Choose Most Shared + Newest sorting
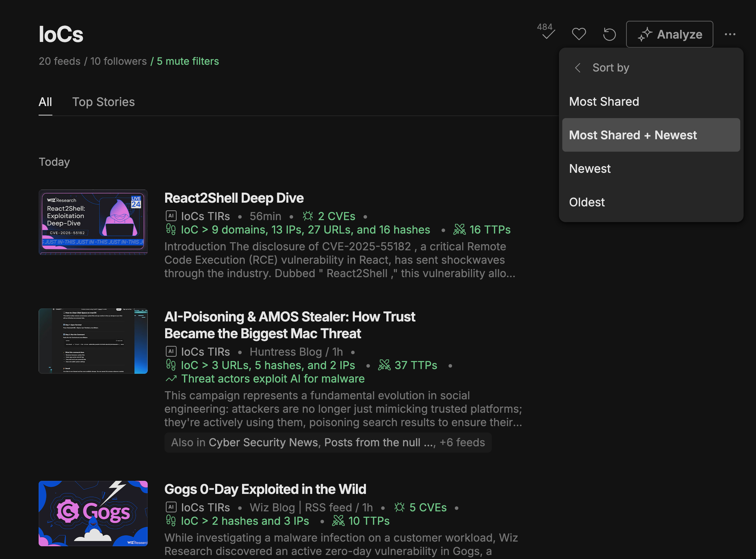The width and height of the screenshot is (756, 559). tap(632, 135)
